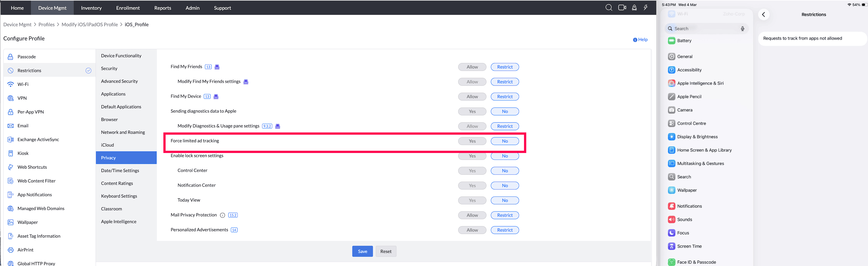Click the Screen Time hourglass icon
Image resolution: width=868 pixels, height=266 pixels.
click(672, 246)
